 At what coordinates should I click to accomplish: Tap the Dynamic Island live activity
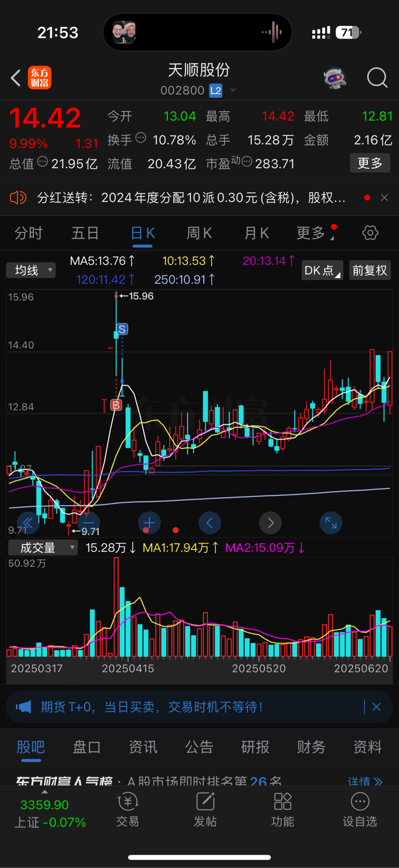(197, 32)
